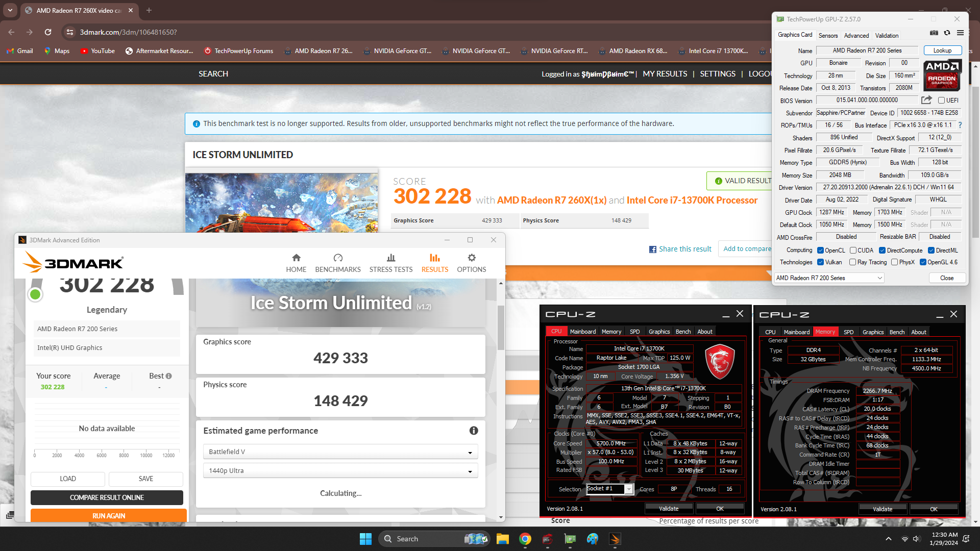
Task: Click the MSI dragon logo in CPU-Z
Action: click(720, 362)
